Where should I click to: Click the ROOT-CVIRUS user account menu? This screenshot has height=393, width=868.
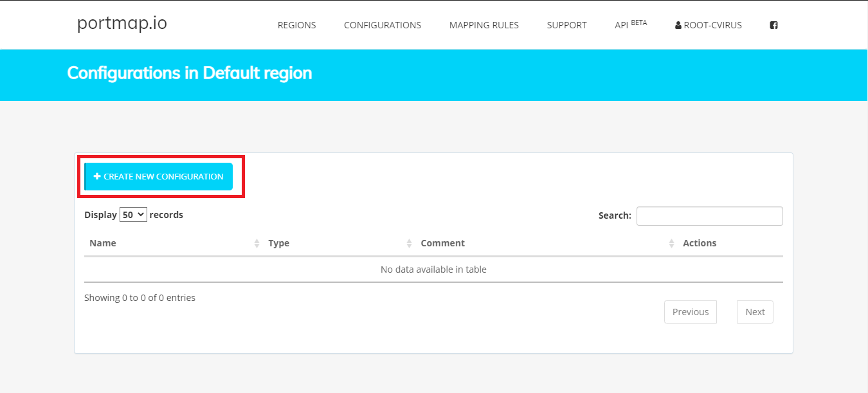pyautogui.click(x=708, y=25)
